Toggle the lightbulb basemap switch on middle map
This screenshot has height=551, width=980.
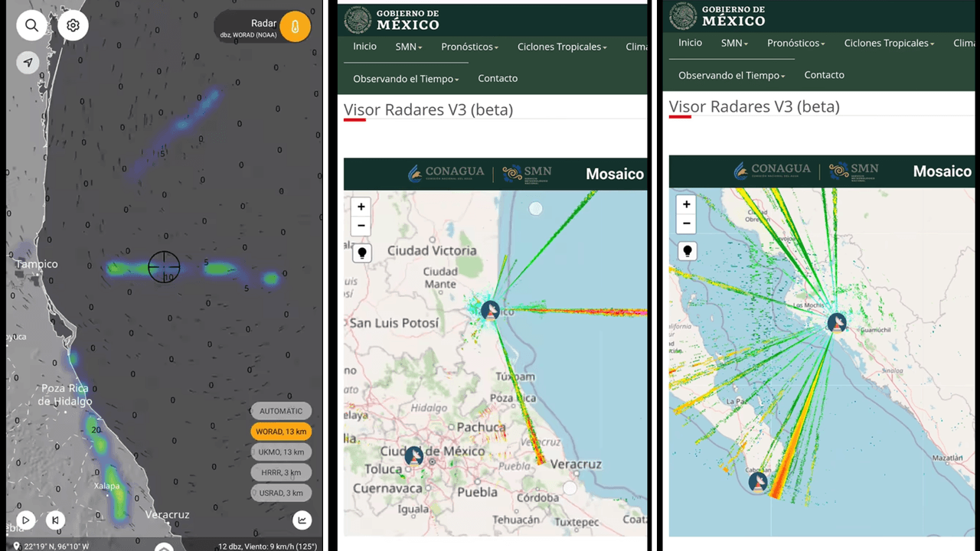tap(361, 253)
